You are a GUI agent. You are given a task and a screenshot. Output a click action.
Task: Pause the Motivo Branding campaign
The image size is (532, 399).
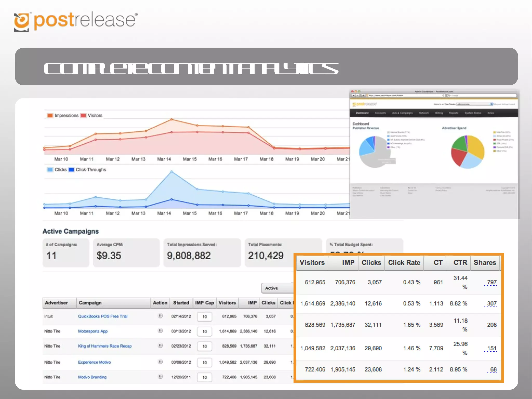coord(160,376)
